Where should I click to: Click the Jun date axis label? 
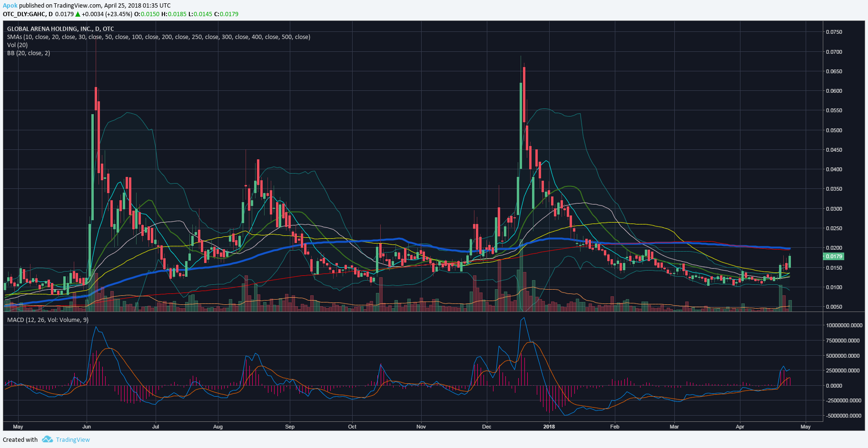coord(87,427)
